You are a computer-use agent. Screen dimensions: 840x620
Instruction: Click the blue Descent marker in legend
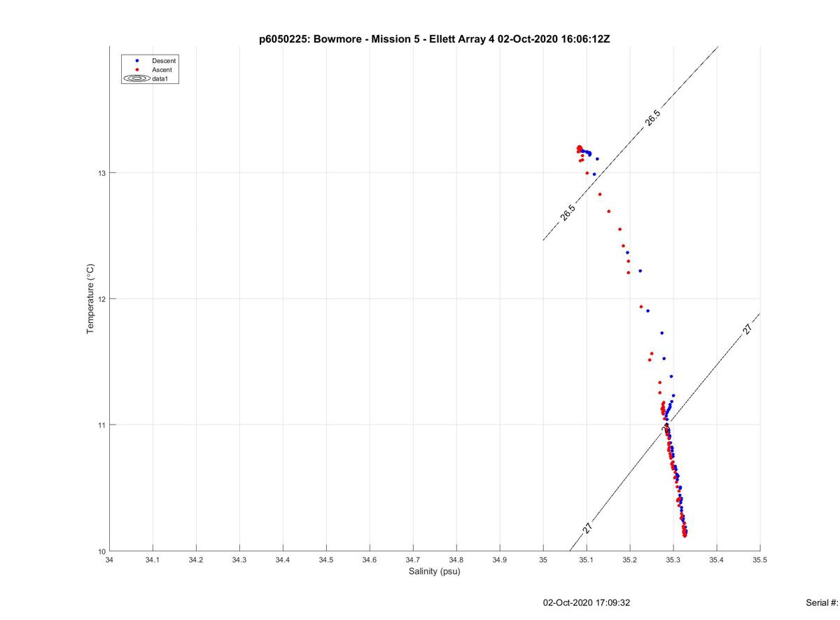click(x=137, y=61)
